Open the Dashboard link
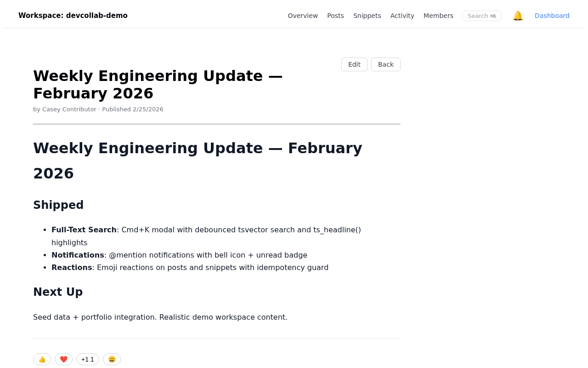Image resolution: width=588 pixels, height=368 pixels. click(x=552, y=16)
